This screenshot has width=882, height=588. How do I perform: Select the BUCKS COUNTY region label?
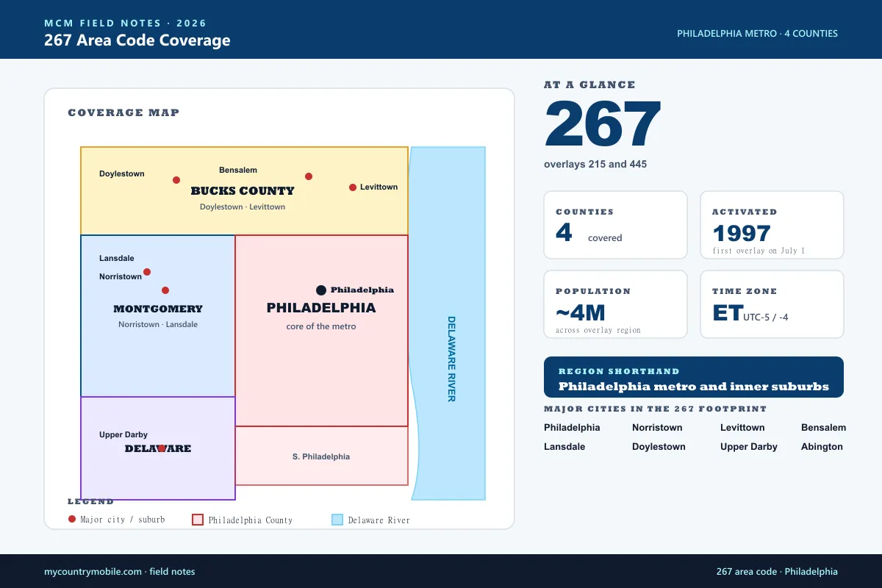point(243,191)
